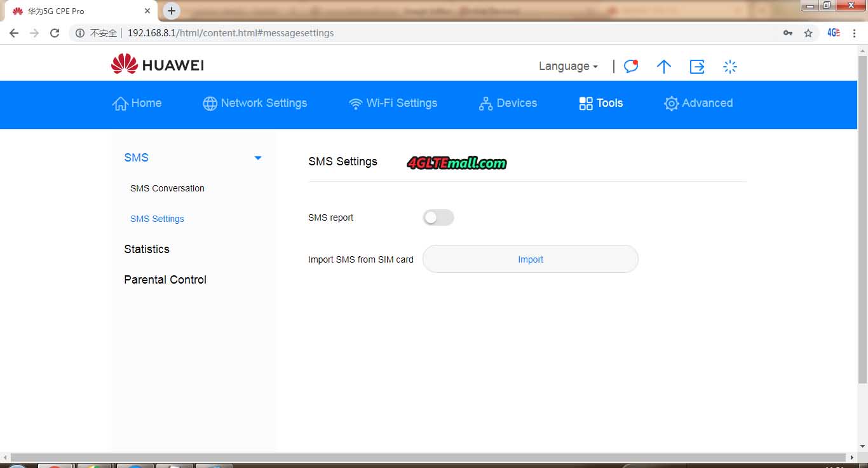The image size is (868, 468).
Task: Click the spinning loading status icon
Action: (730, 66)
